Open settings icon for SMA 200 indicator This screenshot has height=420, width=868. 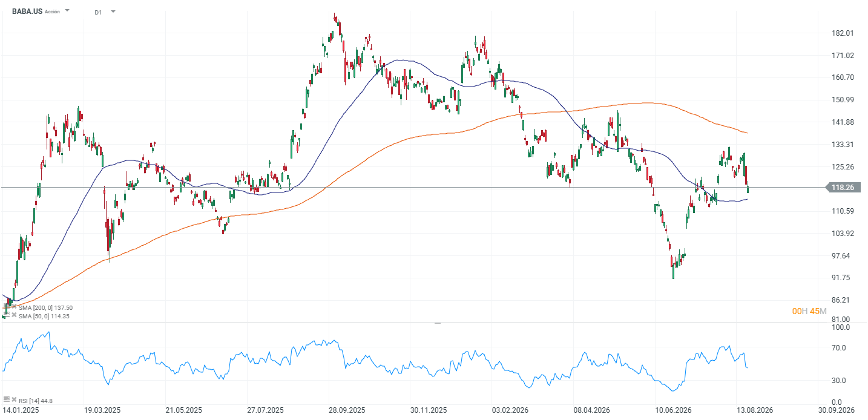pos(6,307)
